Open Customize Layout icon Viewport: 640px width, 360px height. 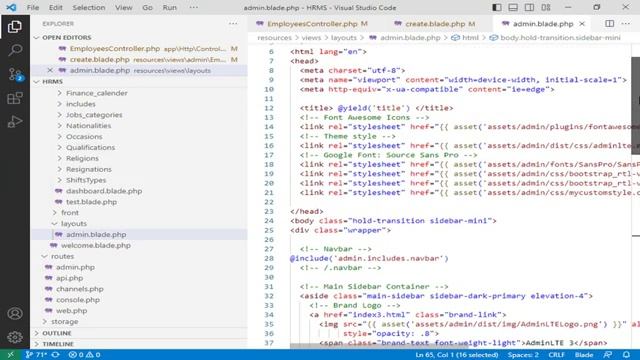[546, 7]
